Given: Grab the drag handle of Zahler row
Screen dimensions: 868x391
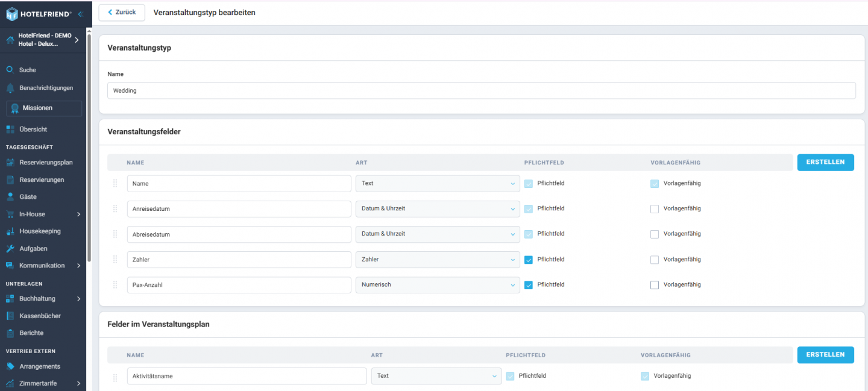Looking at the screenshot, I should point(115,260).
